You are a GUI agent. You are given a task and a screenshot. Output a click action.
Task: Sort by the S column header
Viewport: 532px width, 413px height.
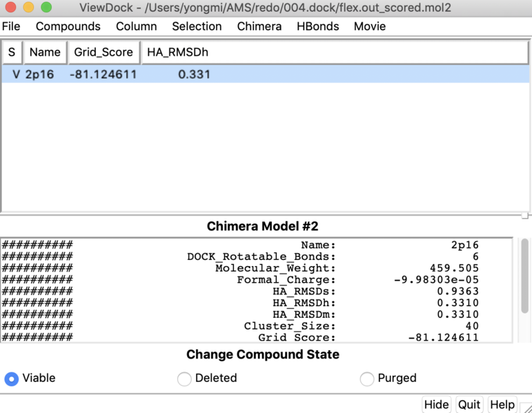tap(12, 52)
